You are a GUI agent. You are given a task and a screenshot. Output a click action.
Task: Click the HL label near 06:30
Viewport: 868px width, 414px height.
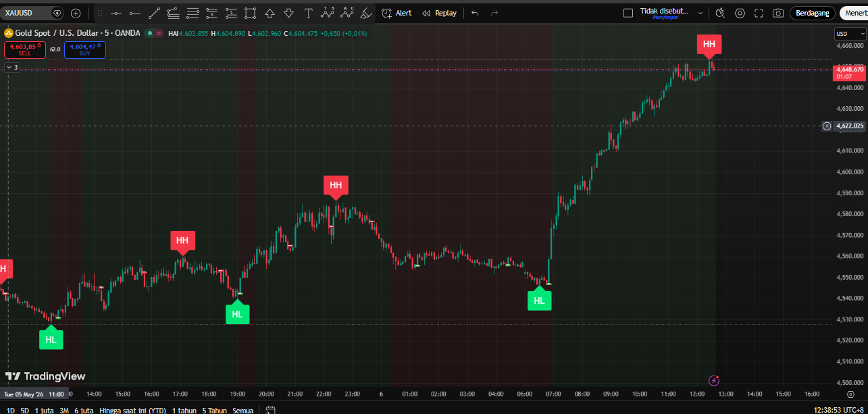539,301
